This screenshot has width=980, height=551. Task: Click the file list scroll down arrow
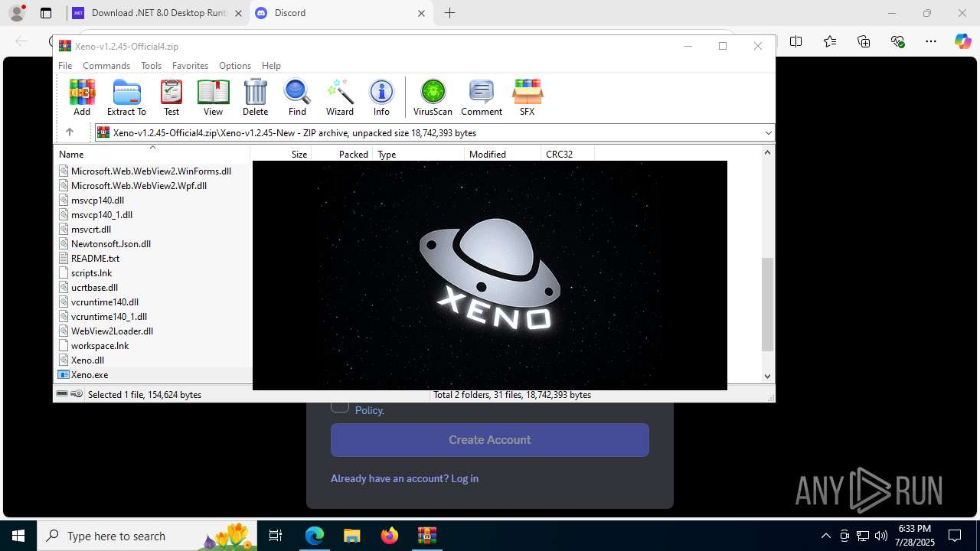(x=768, y=376)
